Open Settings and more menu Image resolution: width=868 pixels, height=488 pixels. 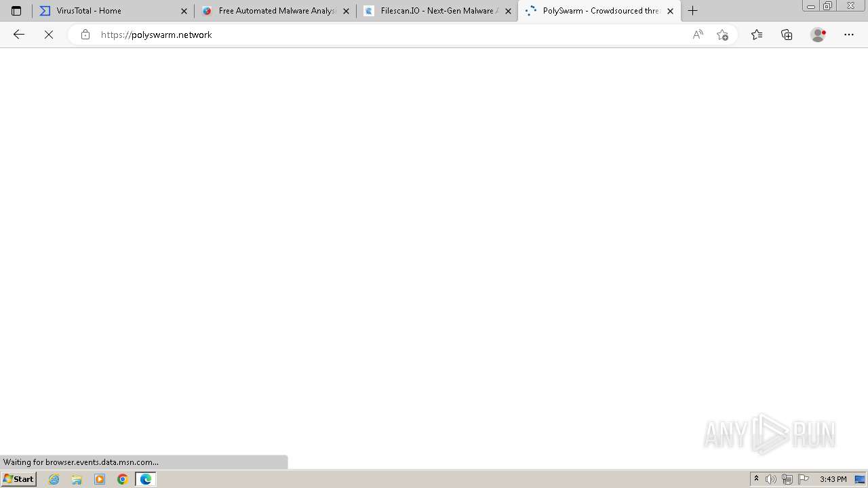849,35
